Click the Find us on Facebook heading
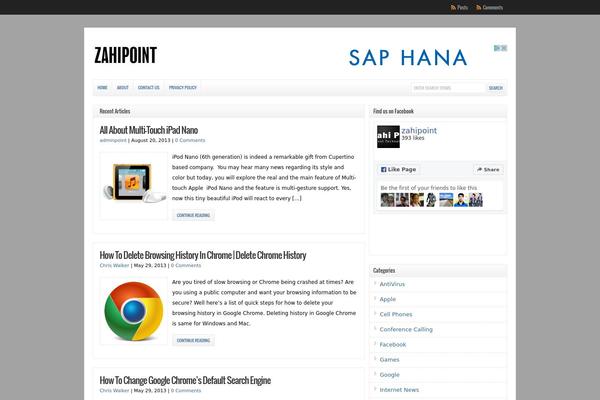 pyautogui.click(x=393, y=111)
